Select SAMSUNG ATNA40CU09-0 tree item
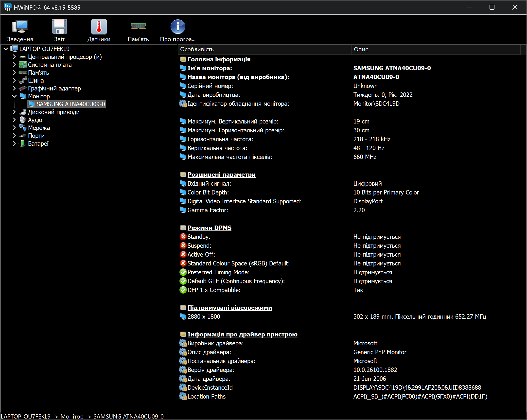Image resolution: width=527 pixels, height=420 pixels. coord(70,104)
